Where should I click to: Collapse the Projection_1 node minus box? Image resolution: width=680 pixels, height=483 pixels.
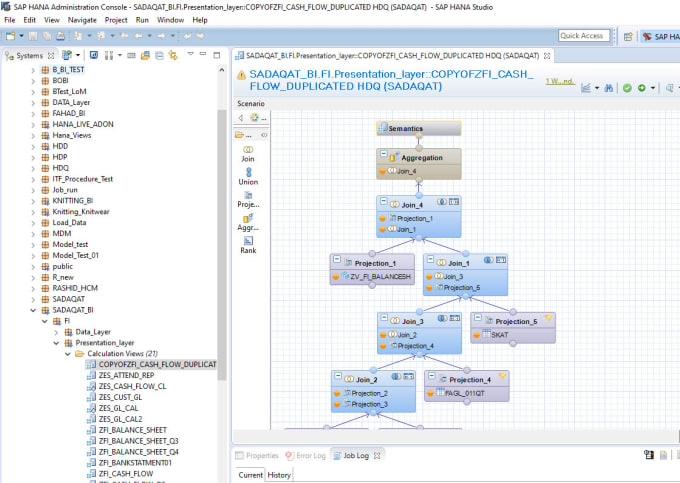[x=337, y=259]
